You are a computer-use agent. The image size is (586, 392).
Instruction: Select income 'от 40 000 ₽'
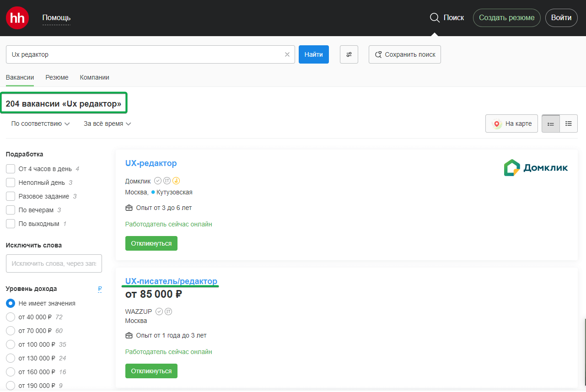(x=11, y=317)
